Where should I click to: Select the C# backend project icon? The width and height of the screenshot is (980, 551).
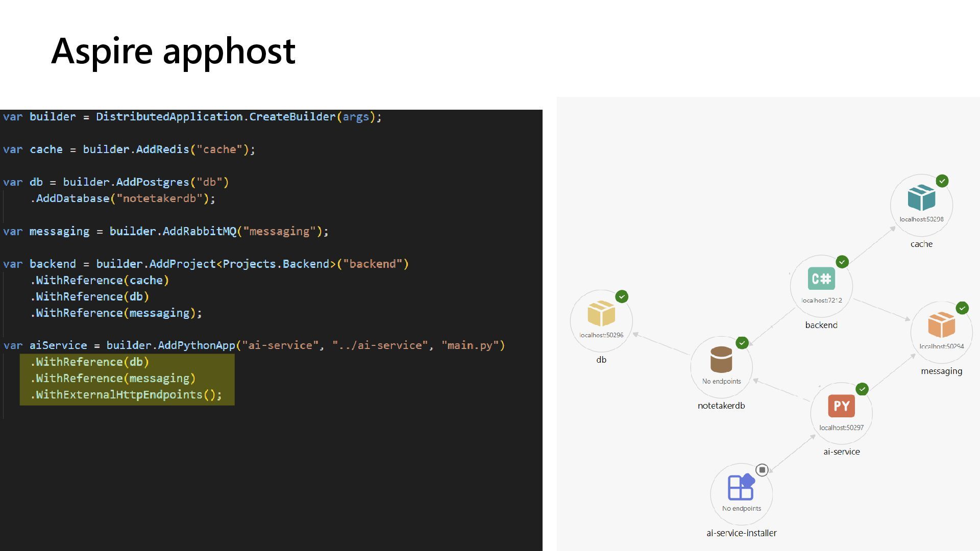[821, 279]
